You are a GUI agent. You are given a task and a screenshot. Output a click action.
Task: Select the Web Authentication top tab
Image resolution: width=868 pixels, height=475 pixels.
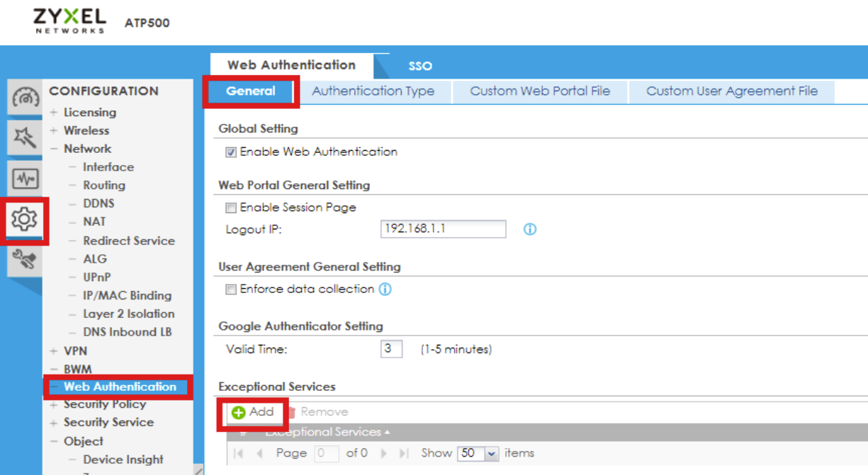[x=291, y=65]
